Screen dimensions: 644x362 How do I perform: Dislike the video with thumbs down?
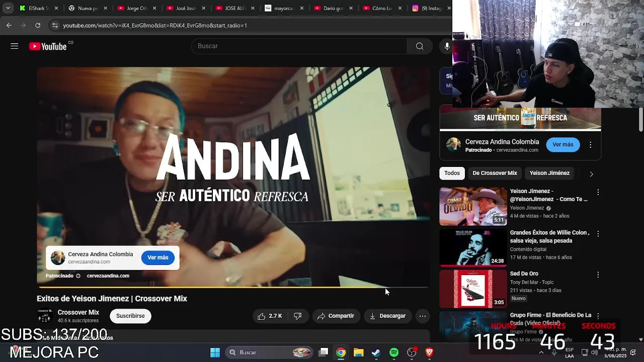[297, 316]
